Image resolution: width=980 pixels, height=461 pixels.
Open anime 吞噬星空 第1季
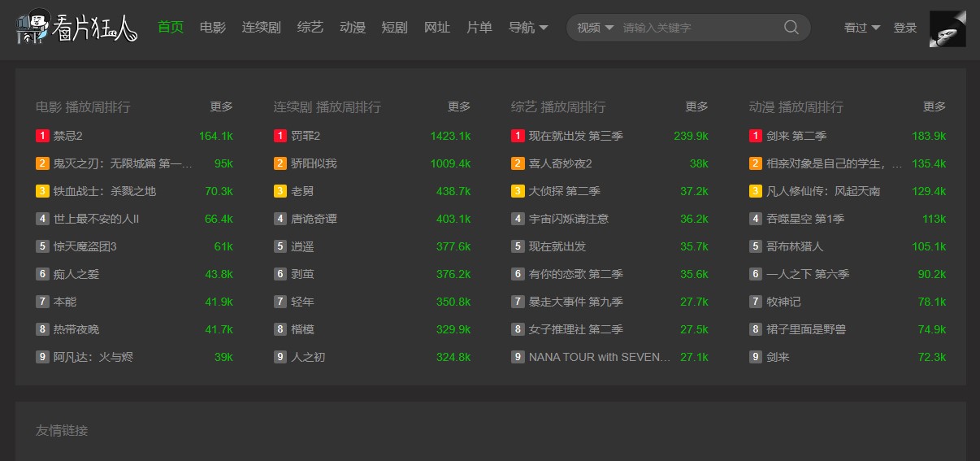click(x=805, y=219)
